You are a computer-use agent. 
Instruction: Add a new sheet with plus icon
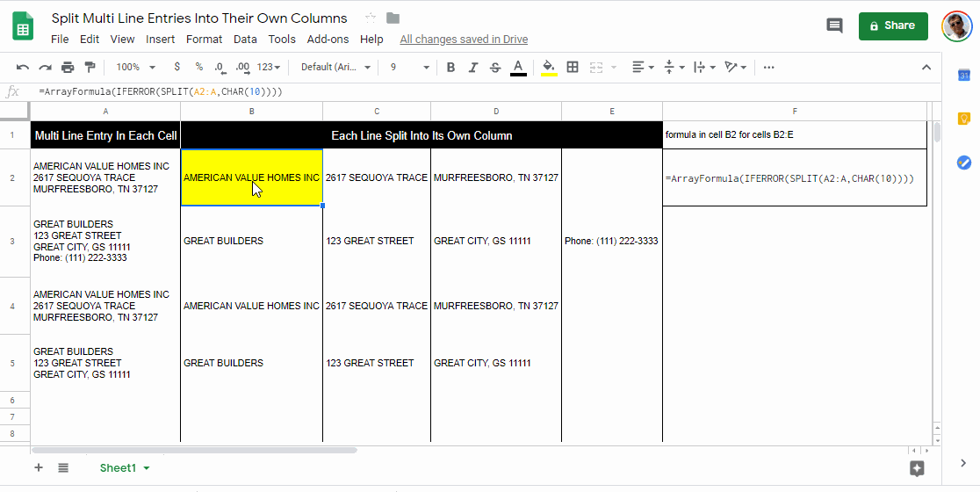(x=39, y=467)
